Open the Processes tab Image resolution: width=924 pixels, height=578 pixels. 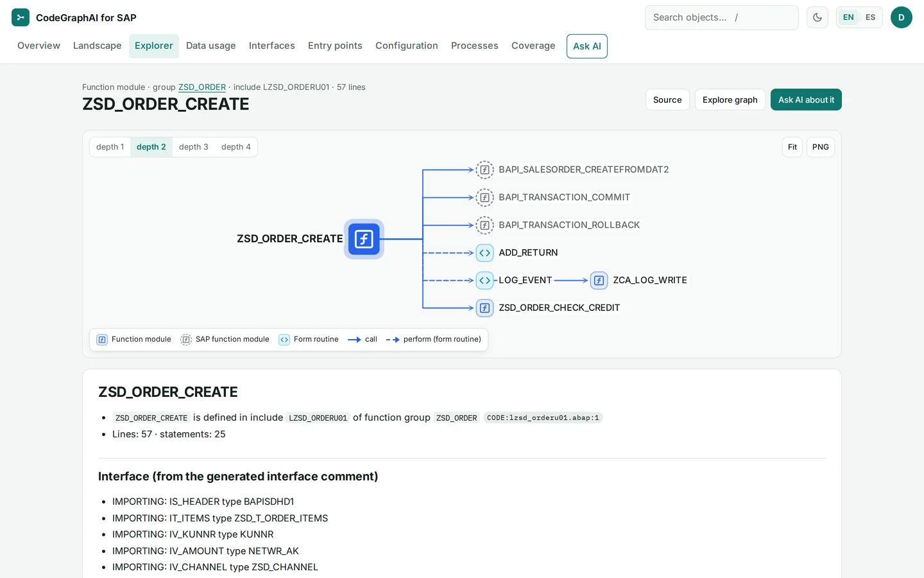475,46
